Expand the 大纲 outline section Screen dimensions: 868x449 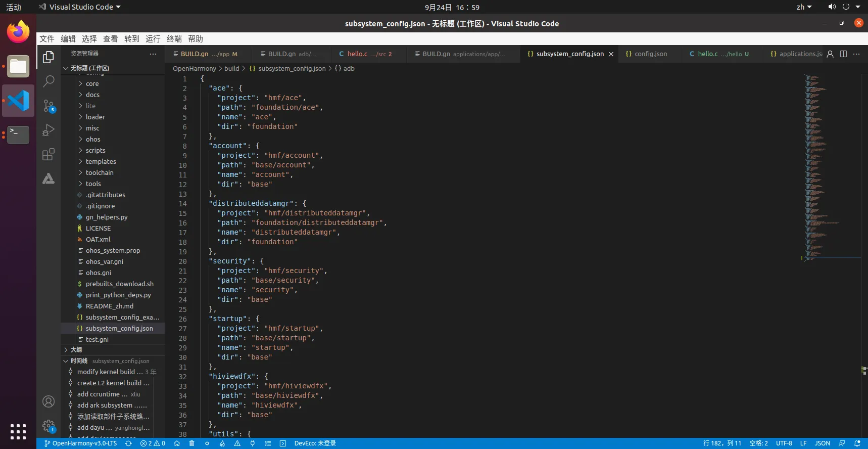coord(76,350)
